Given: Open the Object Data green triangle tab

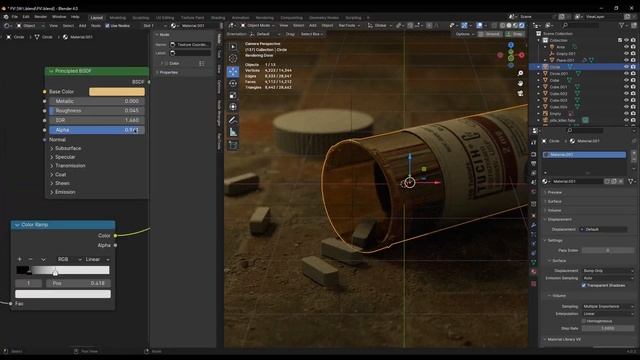Looking at the screenshot, I should coord(533,262).
